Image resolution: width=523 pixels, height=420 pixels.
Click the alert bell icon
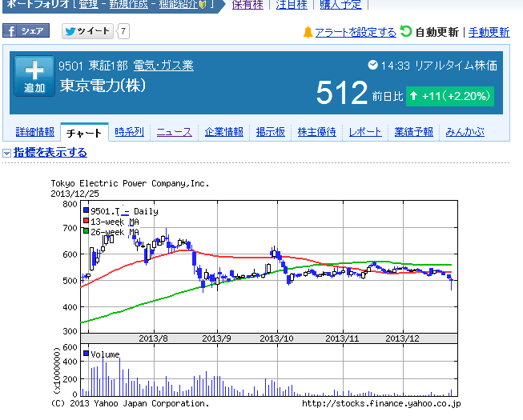click(x=308, y=32)
